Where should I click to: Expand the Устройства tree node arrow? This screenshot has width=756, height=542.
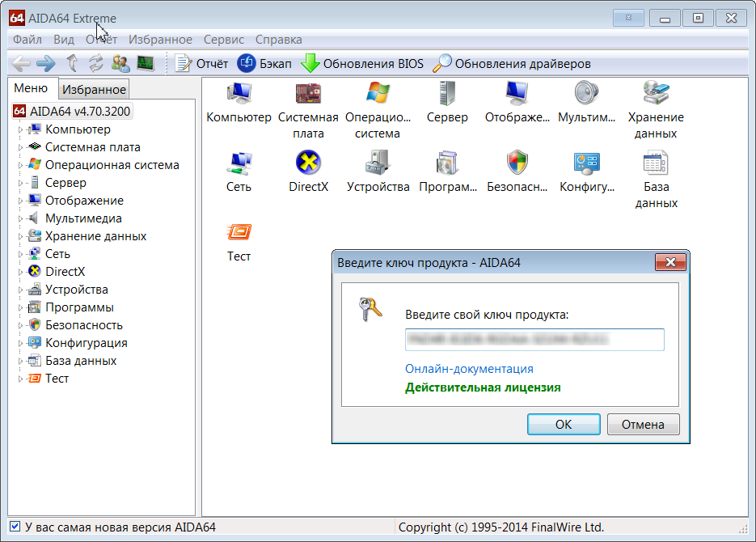[x=20, y=290]
